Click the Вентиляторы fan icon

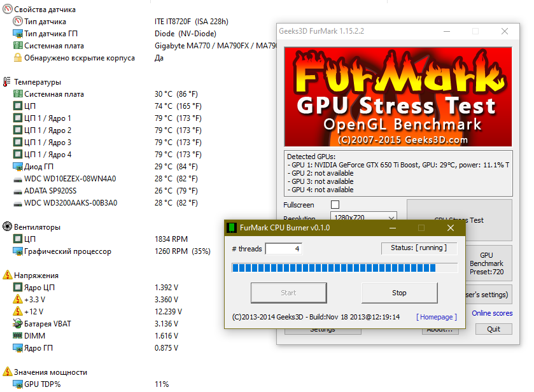(7, 227)
